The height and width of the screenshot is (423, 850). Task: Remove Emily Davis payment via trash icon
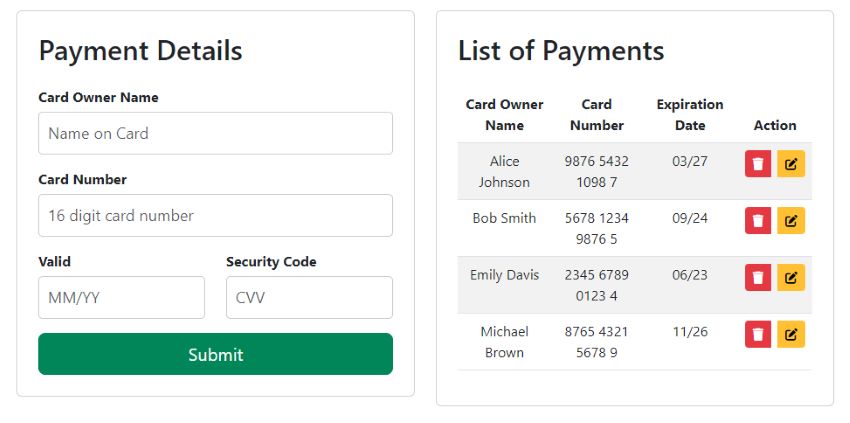758,278
